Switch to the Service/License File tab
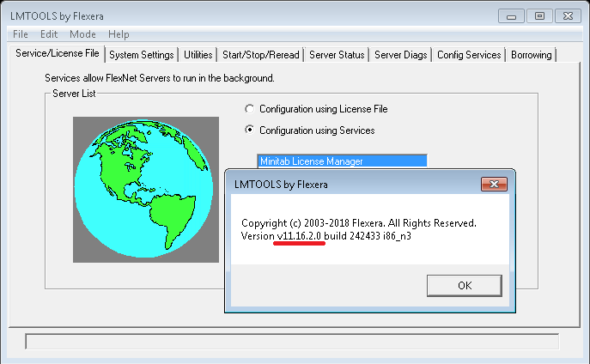The height and width of the screenshot is (364, 590). point(58,53)
